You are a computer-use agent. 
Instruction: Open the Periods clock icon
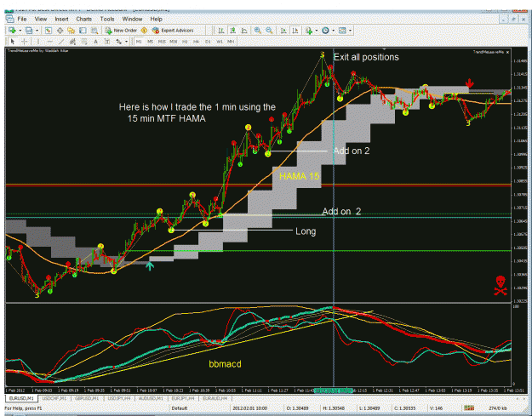[x=325, y=31]
